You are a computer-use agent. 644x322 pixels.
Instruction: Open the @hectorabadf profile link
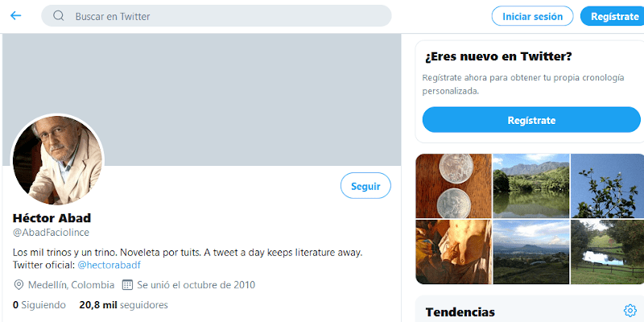coord(109,264)
